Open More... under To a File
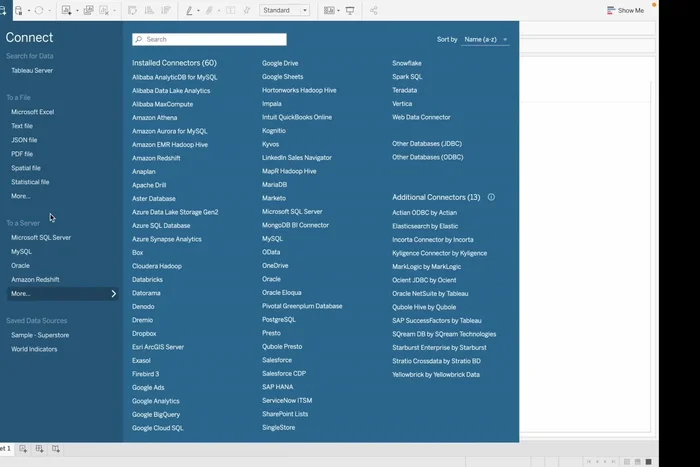The image size is (700, 467). coord(21,196)
